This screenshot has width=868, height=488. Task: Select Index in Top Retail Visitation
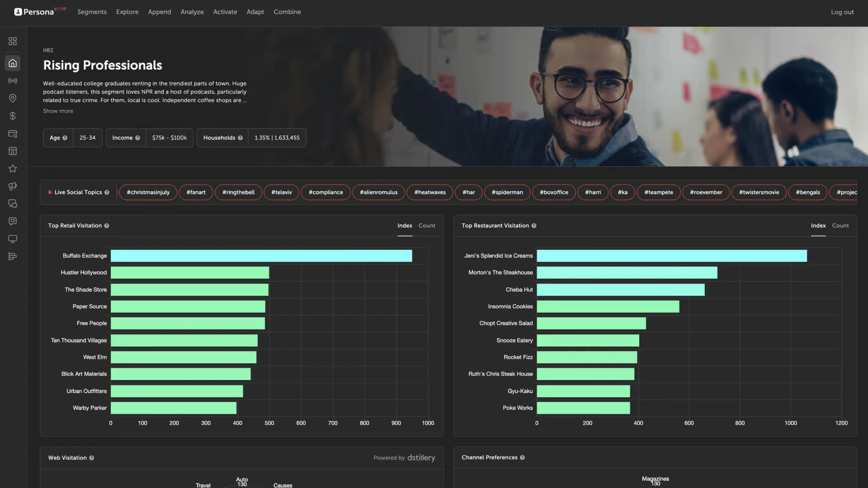(405, 225)
